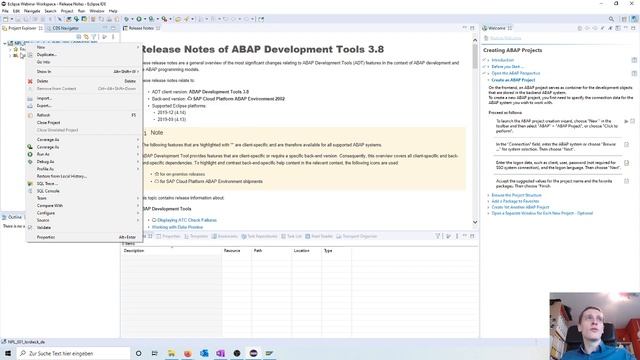Click the Project Explorer filter icon

click(x=94, y=37)
